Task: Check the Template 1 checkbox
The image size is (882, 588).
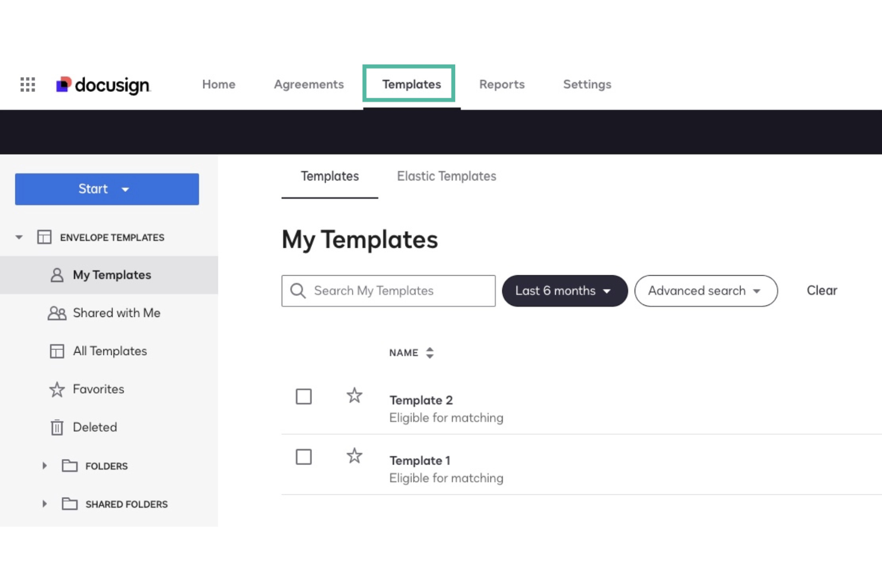Action: 303,457
